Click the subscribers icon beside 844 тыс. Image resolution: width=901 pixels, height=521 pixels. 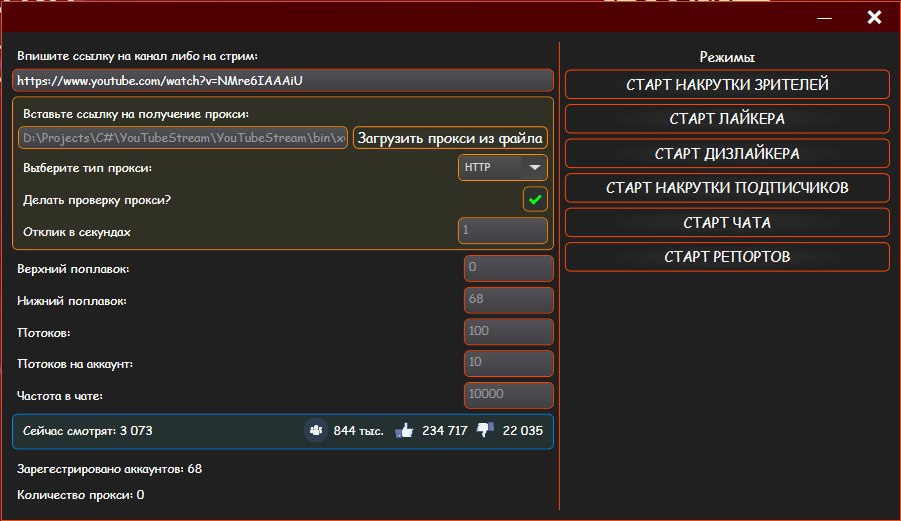[315, 430]
